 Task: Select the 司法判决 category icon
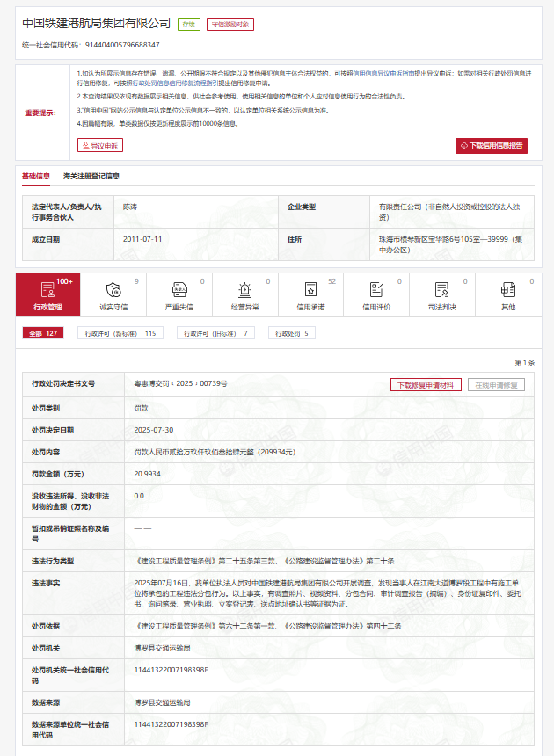pyautogui.click(x=442, y=290)
